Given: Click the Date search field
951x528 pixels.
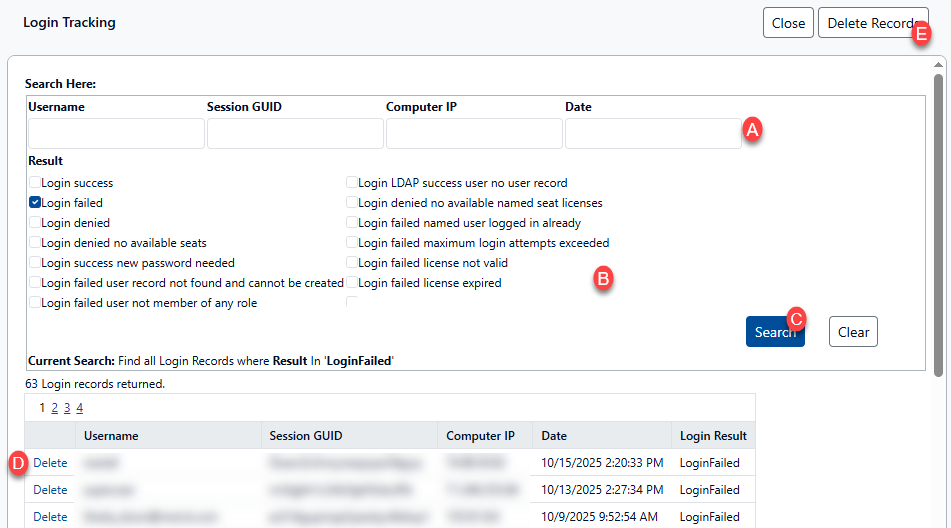Looking at the screenshot, I should [x=653, y=134].
